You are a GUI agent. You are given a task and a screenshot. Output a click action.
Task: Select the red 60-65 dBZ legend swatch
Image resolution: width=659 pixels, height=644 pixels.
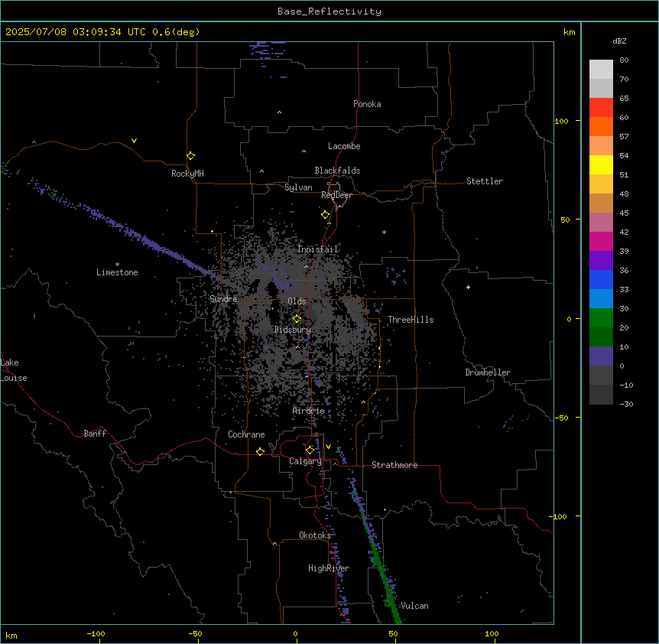click(601, 108)
